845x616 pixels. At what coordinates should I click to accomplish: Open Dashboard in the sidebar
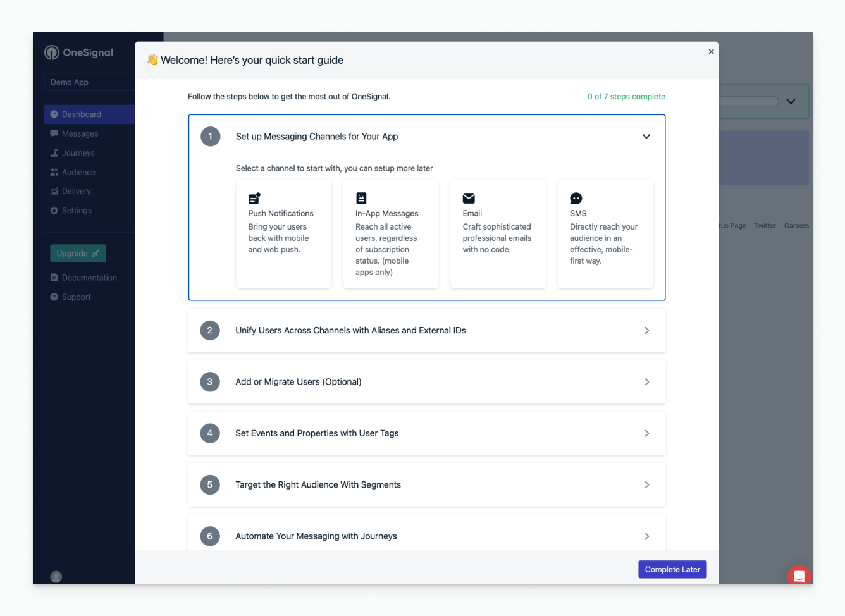tap(89, 114)
